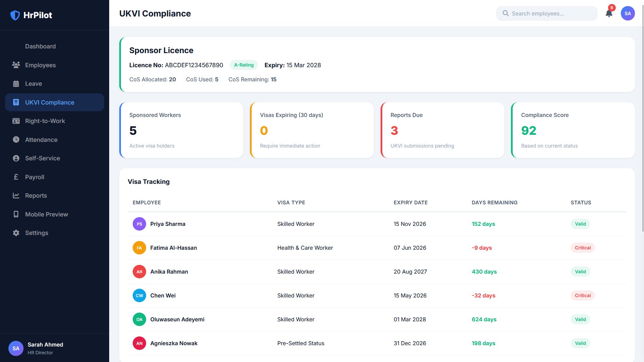Select UKVI Compliance in sidebar
The width and height of the screenshot is (644, 362).
54,102
